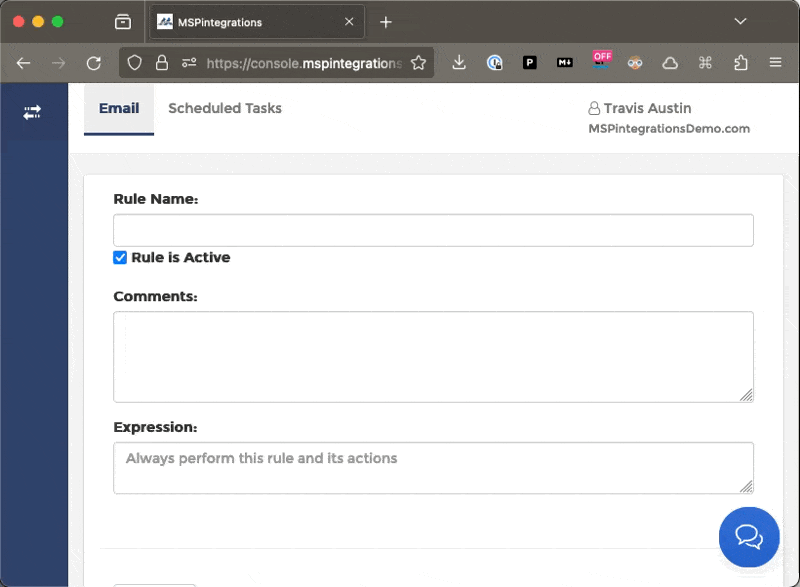
Task: Click the Markdown download extension icon
Action: (x=564, y=61)
